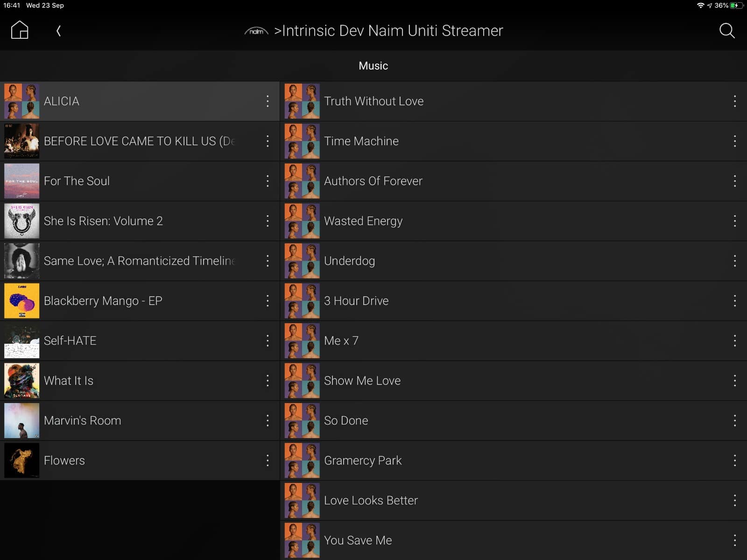Click the Marvin's Room album cover thumbnail
The width and height of the screenshot is (747, 560).
(x=22, y=421)
